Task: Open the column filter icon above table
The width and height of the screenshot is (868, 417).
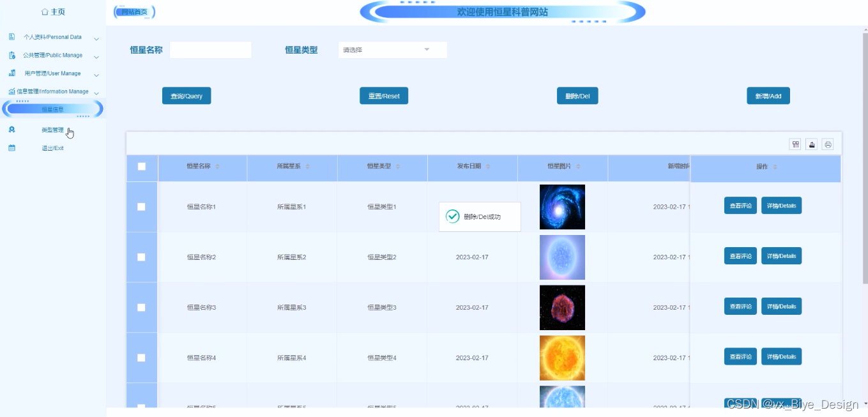Action: [x=795, y=144]
